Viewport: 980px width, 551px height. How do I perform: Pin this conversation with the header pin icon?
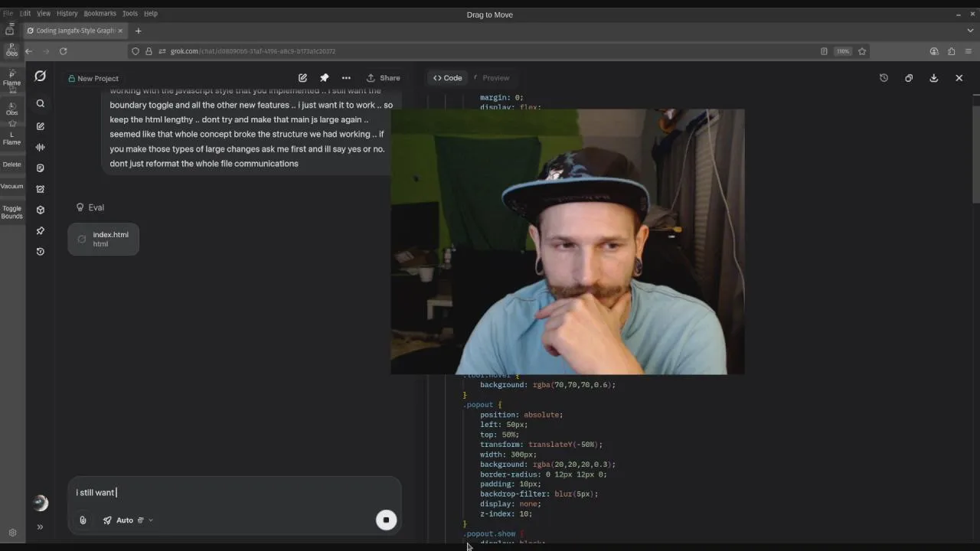tap(325, 78)
